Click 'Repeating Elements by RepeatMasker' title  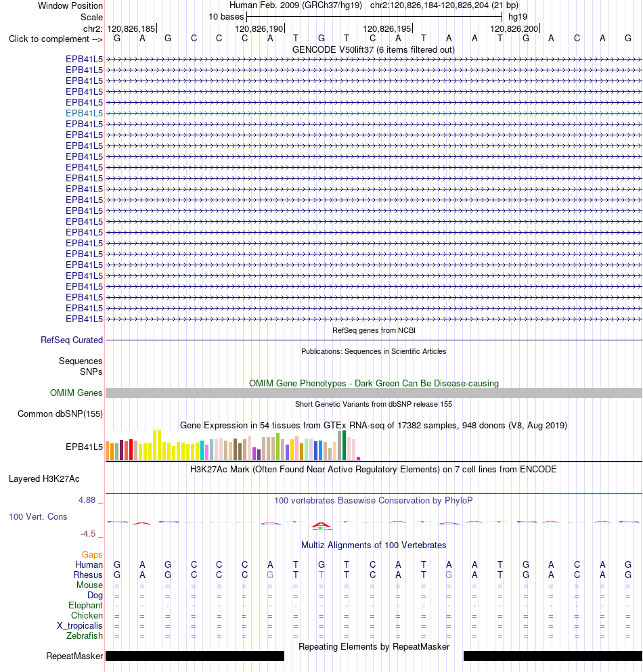(374, 646)
